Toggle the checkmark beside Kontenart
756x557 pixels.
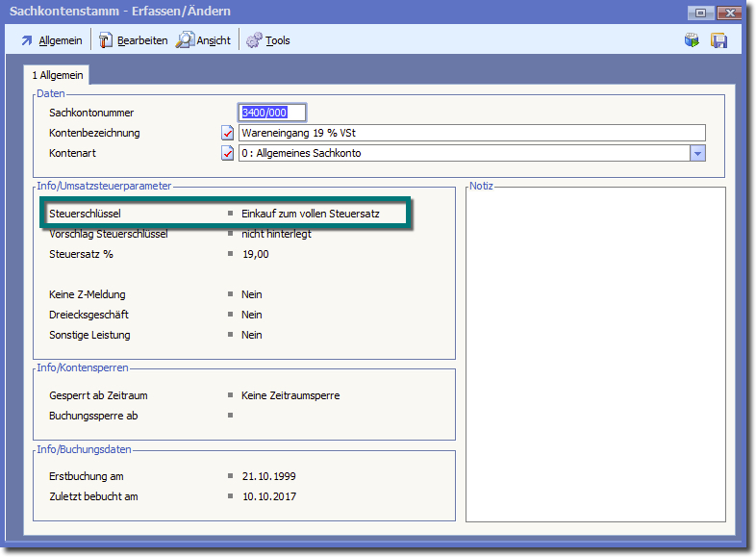pos(228,153)
